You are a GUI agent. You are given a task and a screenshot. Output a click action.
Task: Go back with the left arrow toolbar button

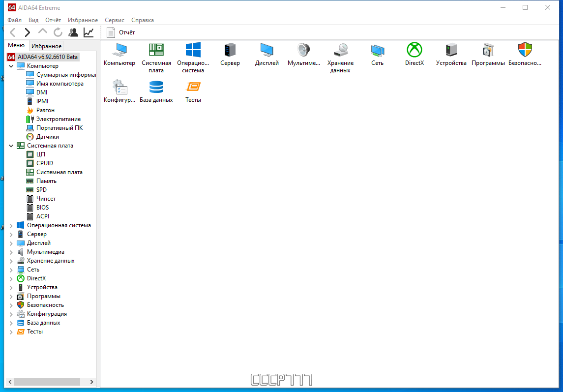(x=13, y=32)
